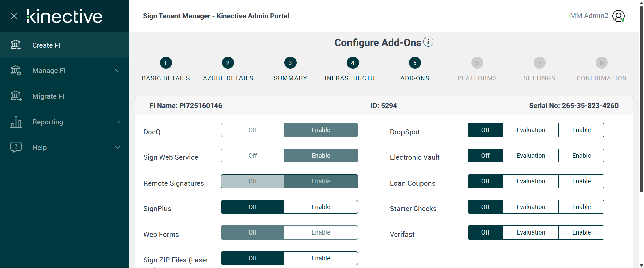644x268 pixels.
Task: Go to step 7 Settings
Action: click(x=539, y=63)
